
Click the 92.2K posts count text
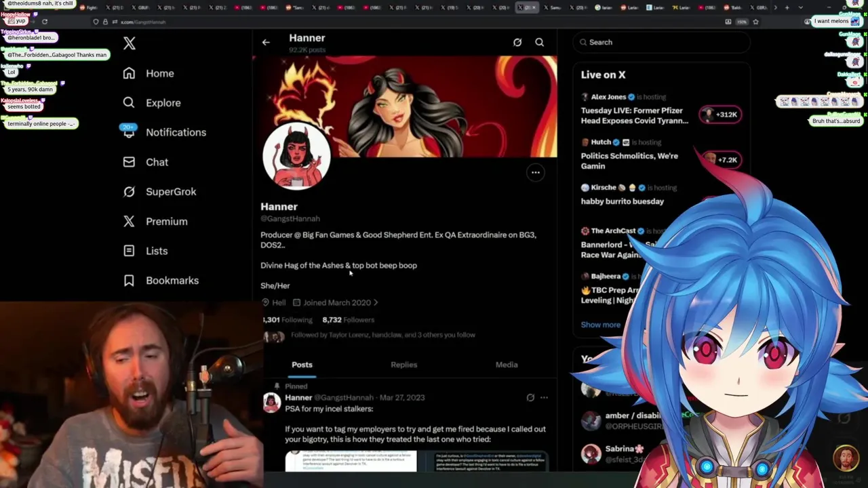pos(307,50)
